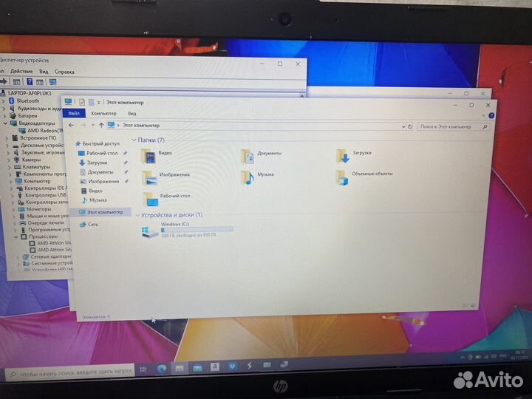
Task: Click the Сетевые адаптеры category
Action: click(50, 256)
